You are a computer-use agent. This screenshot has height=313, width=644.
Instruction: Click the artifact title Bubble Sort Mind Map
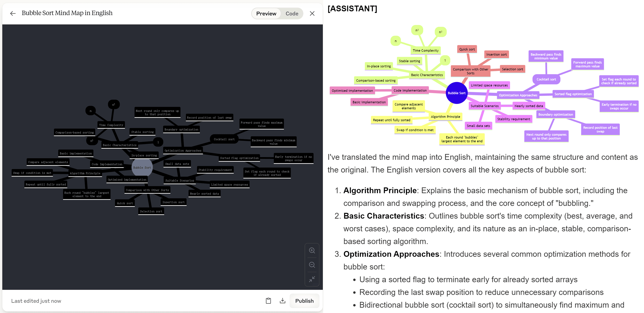[67, 13]
